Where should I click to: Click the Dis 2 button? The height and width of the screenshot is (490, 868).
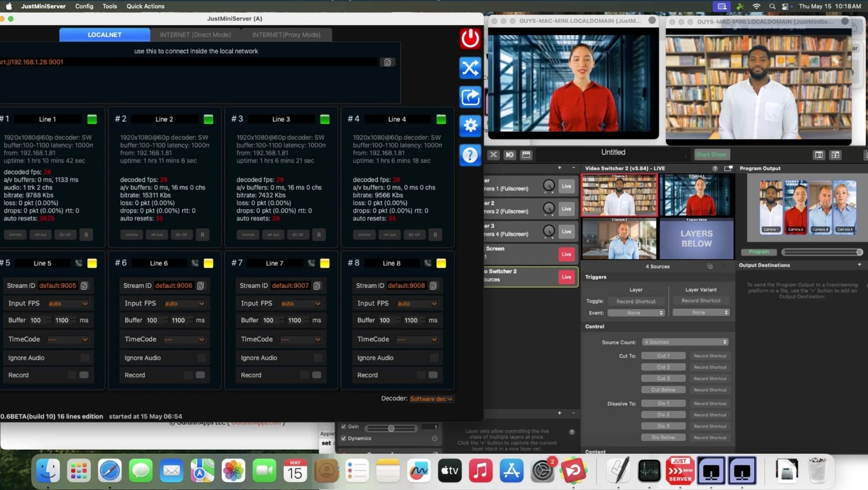(663, 415)
